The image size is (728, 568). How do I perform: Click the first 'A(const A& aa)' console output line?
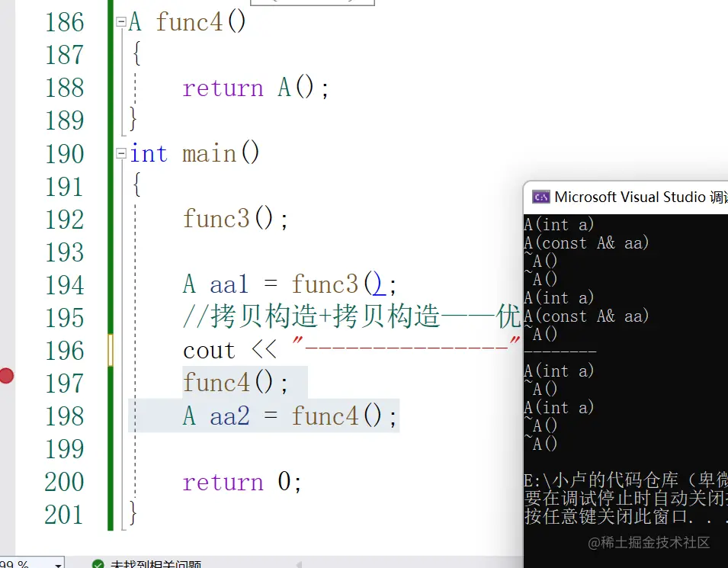click(586, 243)
